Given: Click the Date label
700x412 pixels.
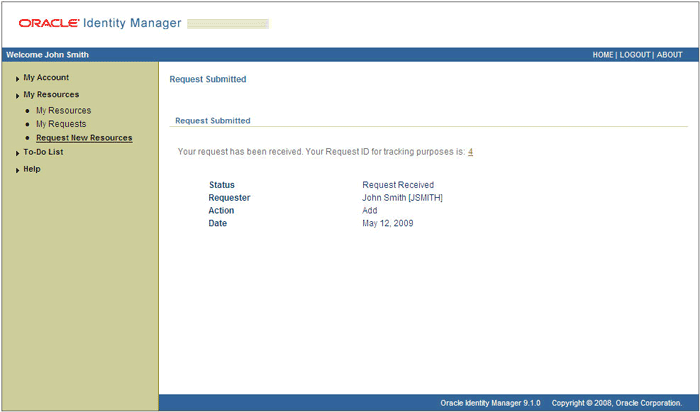Looking at the screenshot, I should coord(217,223).
